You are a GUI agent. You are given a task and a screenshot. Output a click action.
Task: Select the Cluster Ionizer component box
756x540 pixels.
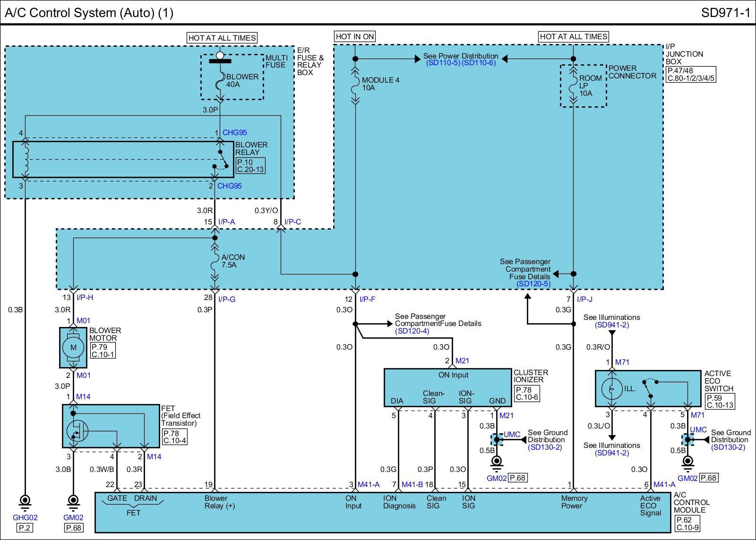(x=447, y=387)
